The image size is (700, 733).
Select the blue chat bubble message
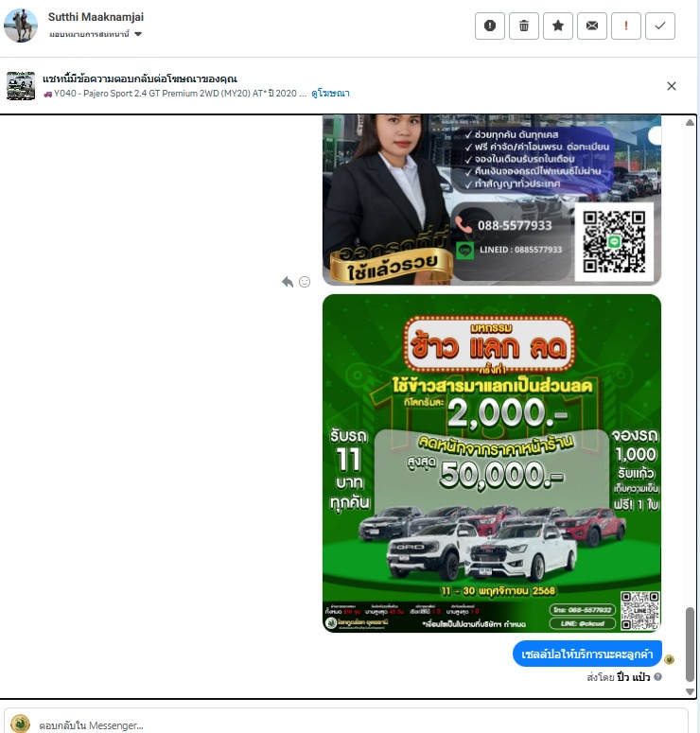(586, 654)
